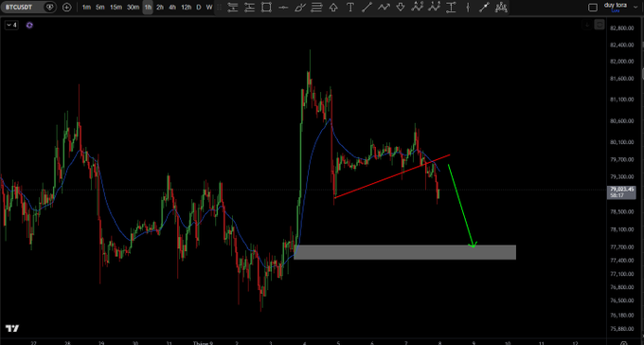Select the first wave pattern tool
The height and width of the screenshot is (345, 644).
pyautogui.click(x=418, y=7)
